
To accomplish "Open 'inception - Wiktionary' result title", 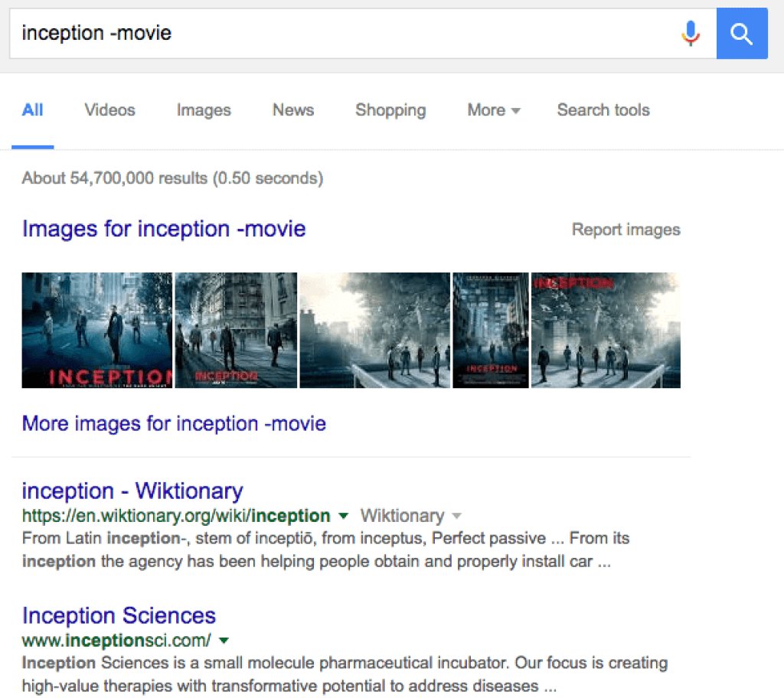I will click(132, 491).
